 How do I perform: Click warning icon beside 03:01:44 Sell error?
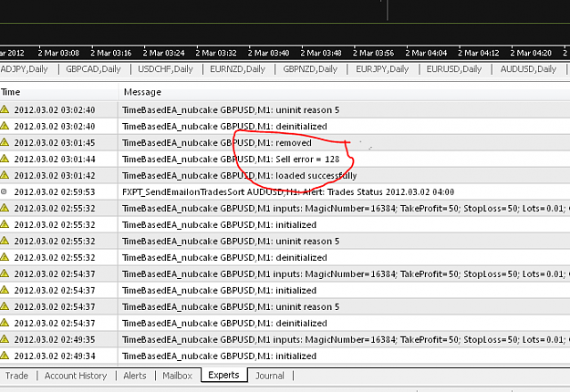click(x=5, y=159)
